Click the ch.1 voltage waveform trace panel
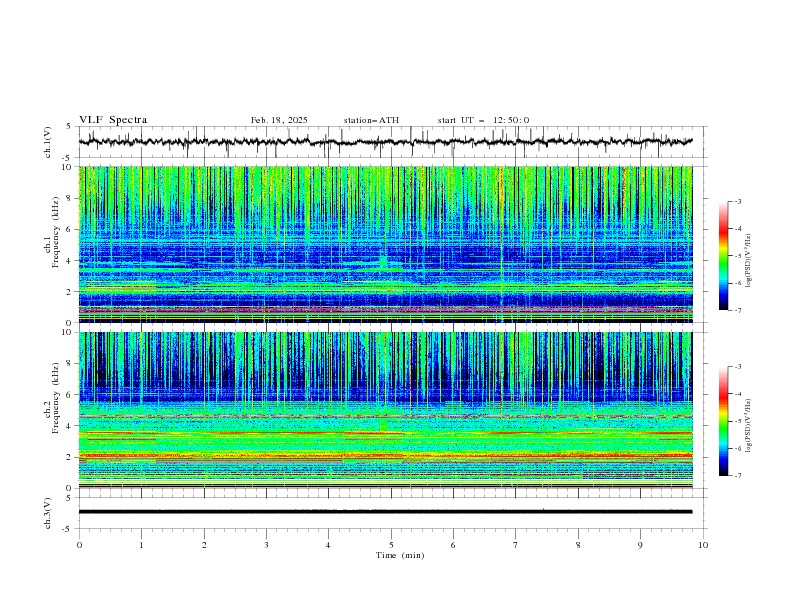The image size is (792, 612). click(392, 142)
